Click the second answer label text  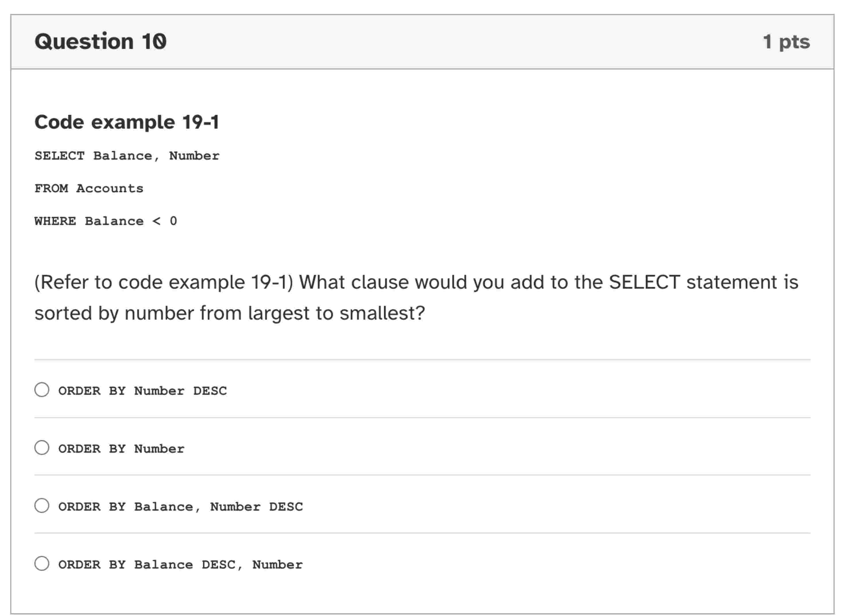(x=121, y=448)
